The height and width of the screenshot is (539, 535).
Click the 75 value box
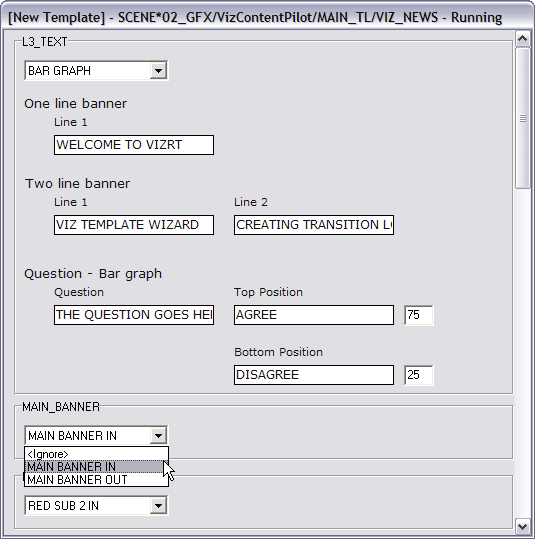(x=419, y=315)
